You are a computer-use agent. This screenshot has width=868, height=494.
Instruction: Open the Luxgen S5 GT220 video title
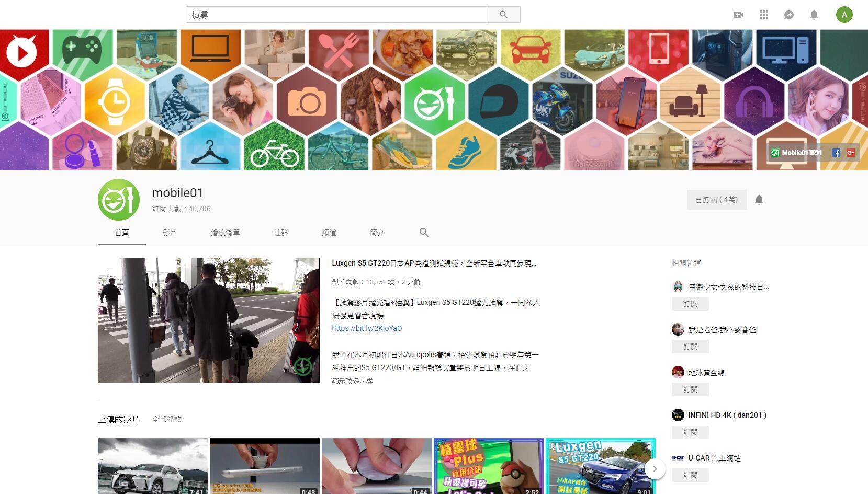point(434,263)
